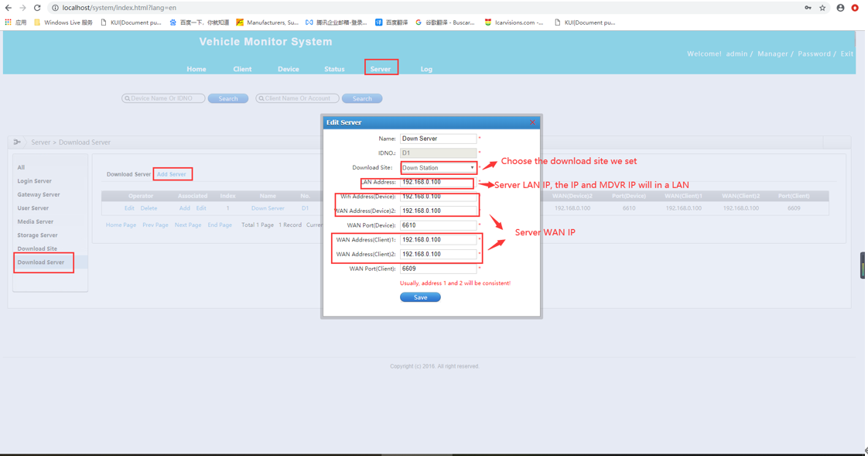This screenshot has height=456, width=868.
Task: Open the Status tab
Action: 334,69
